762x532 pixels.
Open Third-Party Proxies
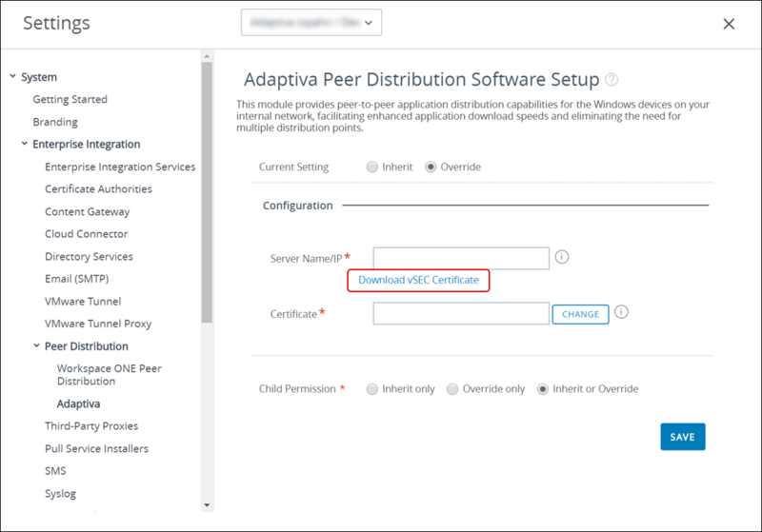click(x=91, y=425)
